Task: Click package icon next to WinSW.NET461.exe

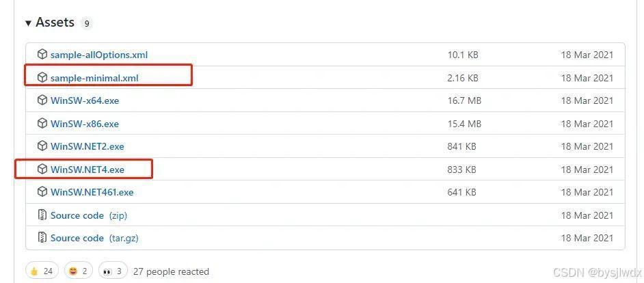Action: click(42, 192)
